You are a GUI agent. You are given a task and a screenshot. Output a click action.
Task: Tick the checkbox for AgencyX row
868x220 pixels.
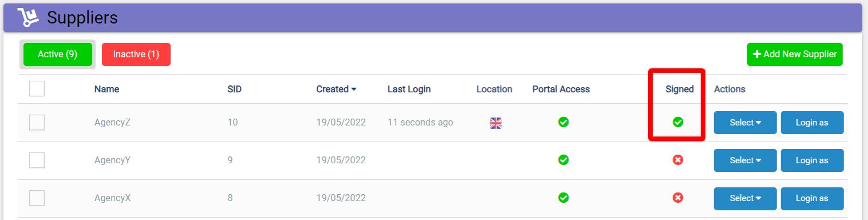(x=37, y=198)
